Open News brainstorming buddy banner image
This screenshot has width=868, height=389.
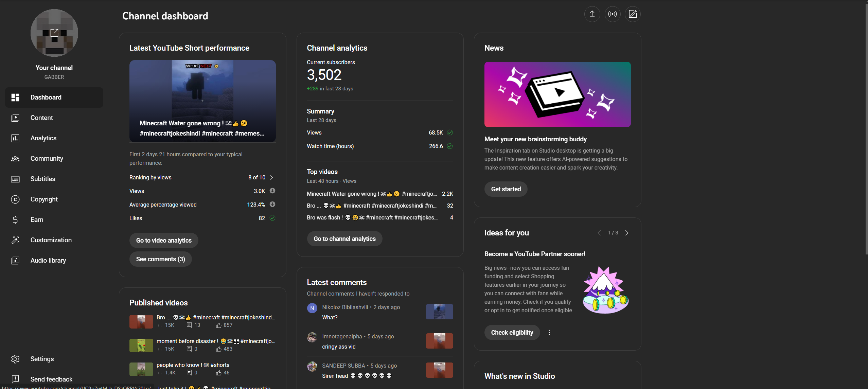click(x=557, y=94)
